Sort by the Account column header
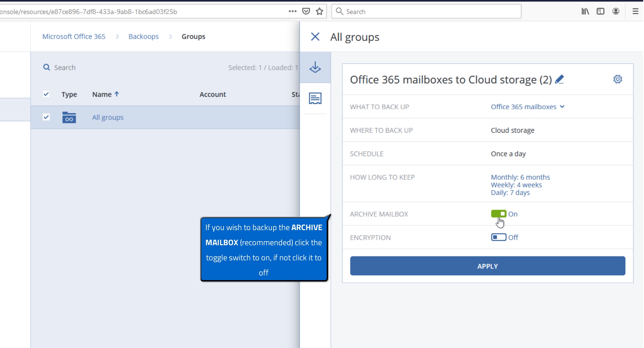The image size is (644, 348). (x=213, y=94)
